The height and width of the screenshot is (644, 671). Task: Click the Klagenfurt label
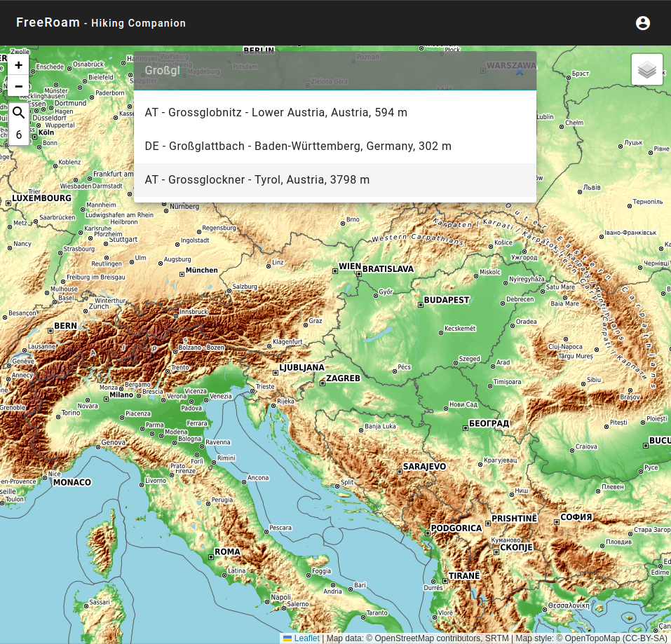[x=287, y=342]
